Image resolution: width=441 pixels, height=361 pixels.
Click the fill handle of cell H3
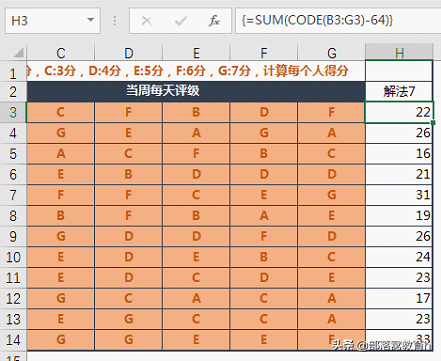pos(433,123)
